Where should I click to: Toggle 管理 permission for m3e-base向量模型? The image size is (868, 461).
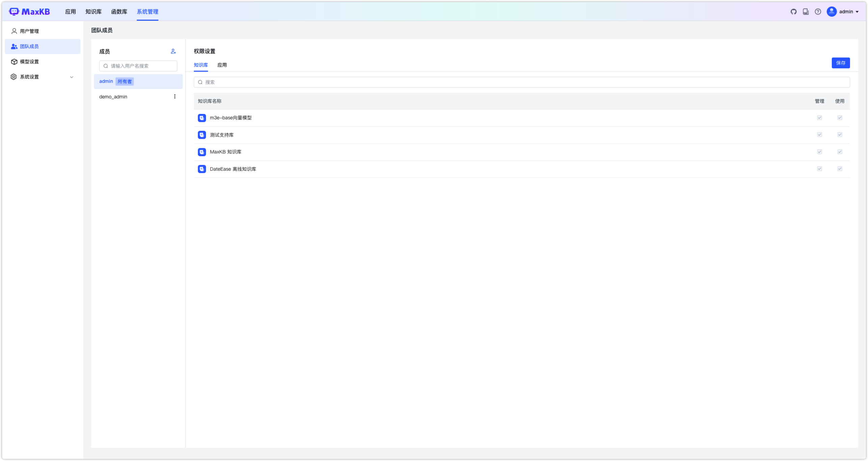click(819, 118)
